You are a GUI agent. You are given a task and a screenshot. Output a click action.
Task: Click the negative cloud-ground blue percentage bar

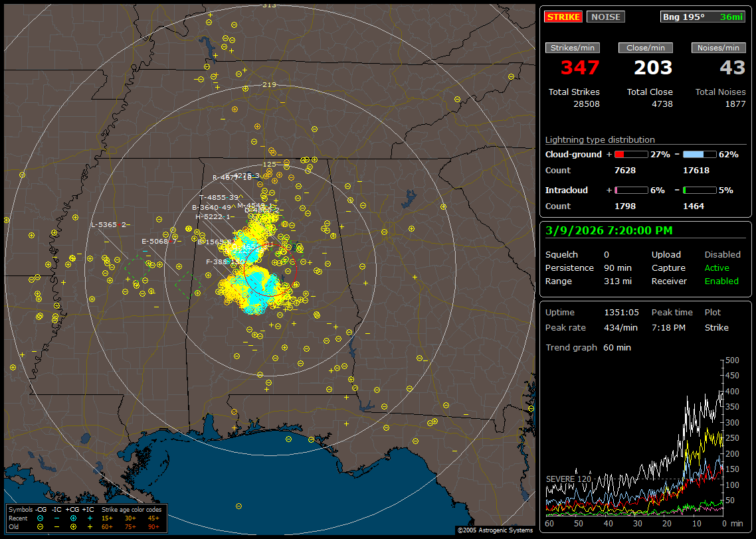[x=700, y=154]
